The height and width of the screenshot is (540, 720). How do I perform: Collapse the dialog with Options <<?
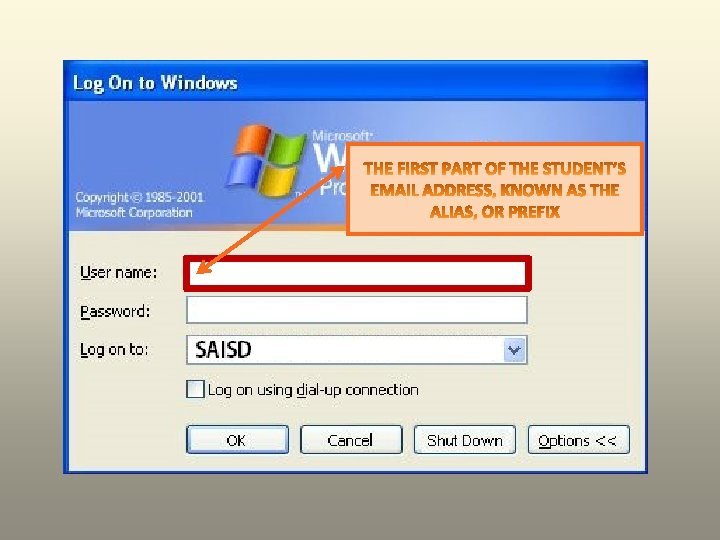tap(579, 440)
